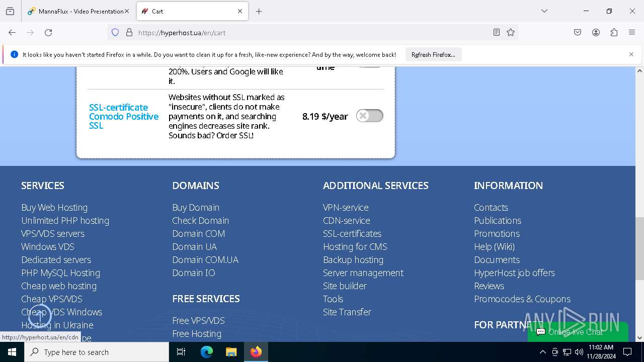
Task: Expand the list all tabs dropdown
Action: click(544, 11)
